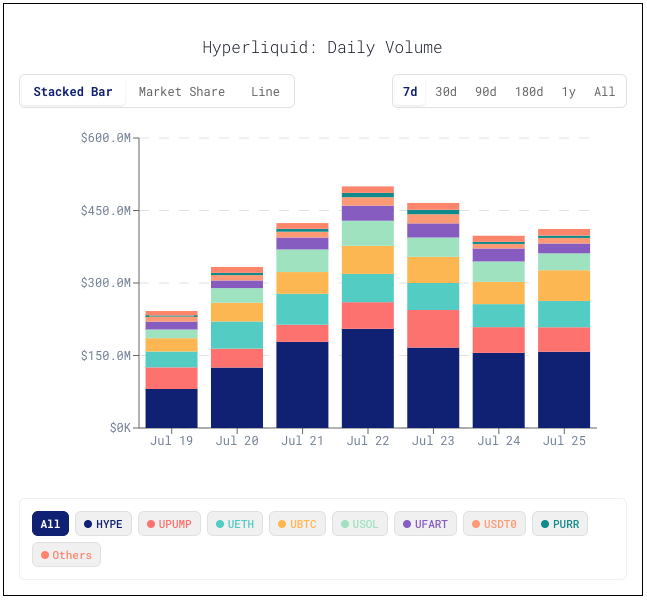Select the All time range
This screenshot has height=600, width=647.
pyautogui.click(x=604, y=91)
